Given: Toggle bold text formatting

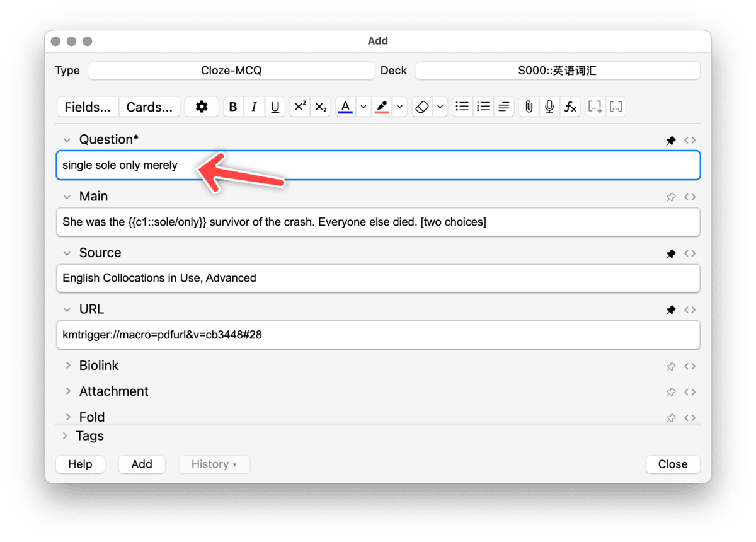Looking at the screenshot, I should 233,107.
